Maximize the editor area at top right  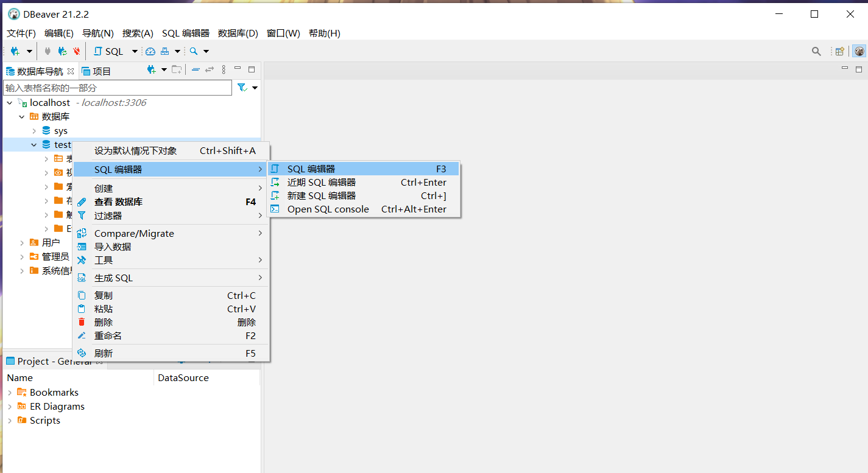point(858,69)
